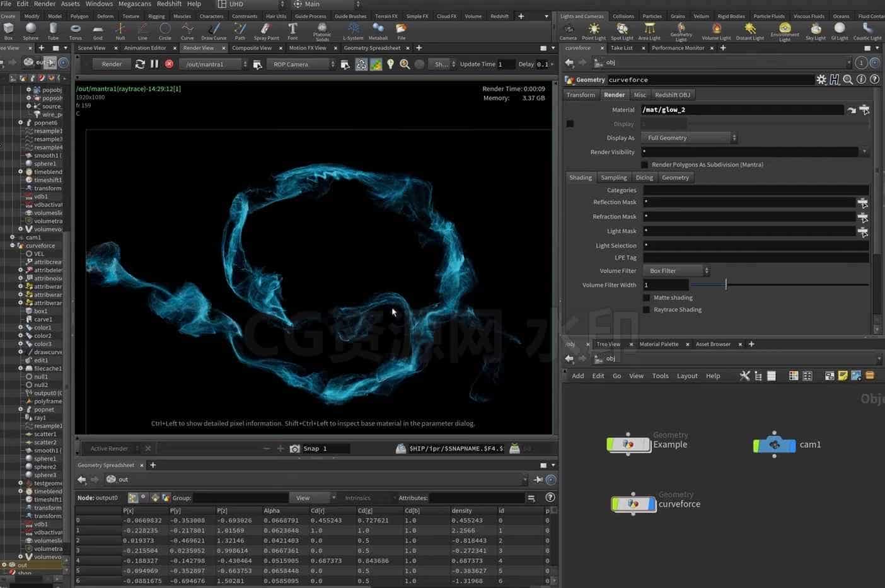Add a Spot Light from the shelf
This screenshot has width=885, height=588.
click(x=622, y=32)
